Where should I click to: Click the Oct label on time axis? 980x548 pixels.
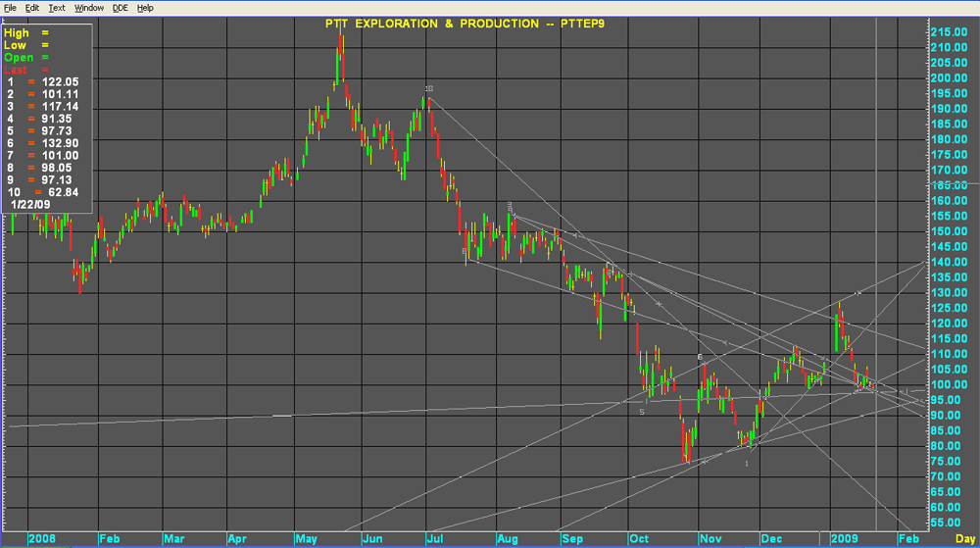click(639, 538)
